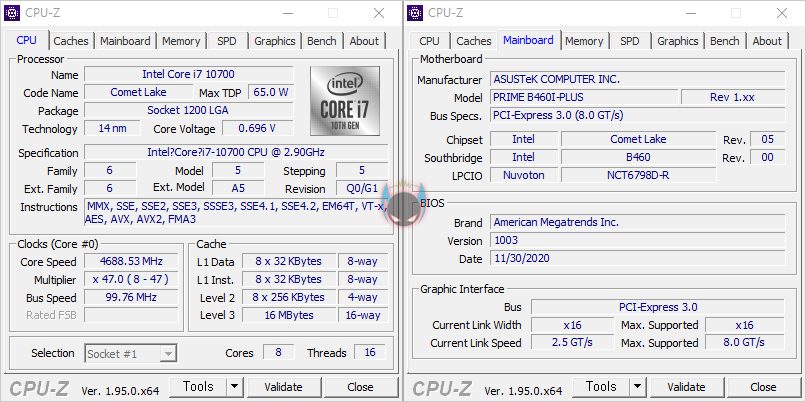This screenshot has height=402, width=806.
Task: Minimize the right CPU-Z window
Action: click(x=691, y=13)
